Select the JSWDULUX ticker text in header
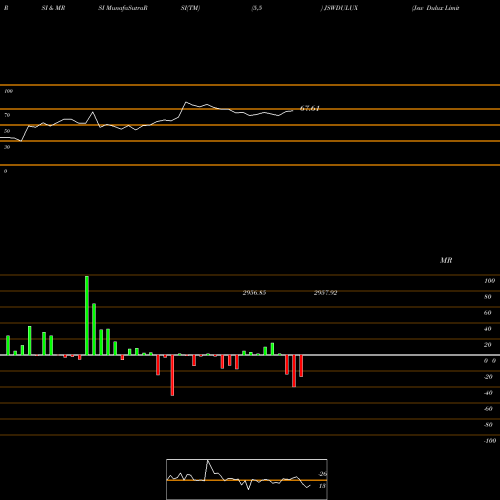Image resolution: width=500 pixels, height=500 pixels. click(341, 8)
